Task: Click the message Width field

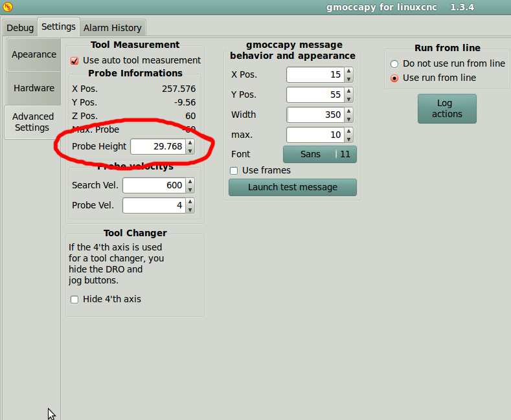Action: (315, 115)
